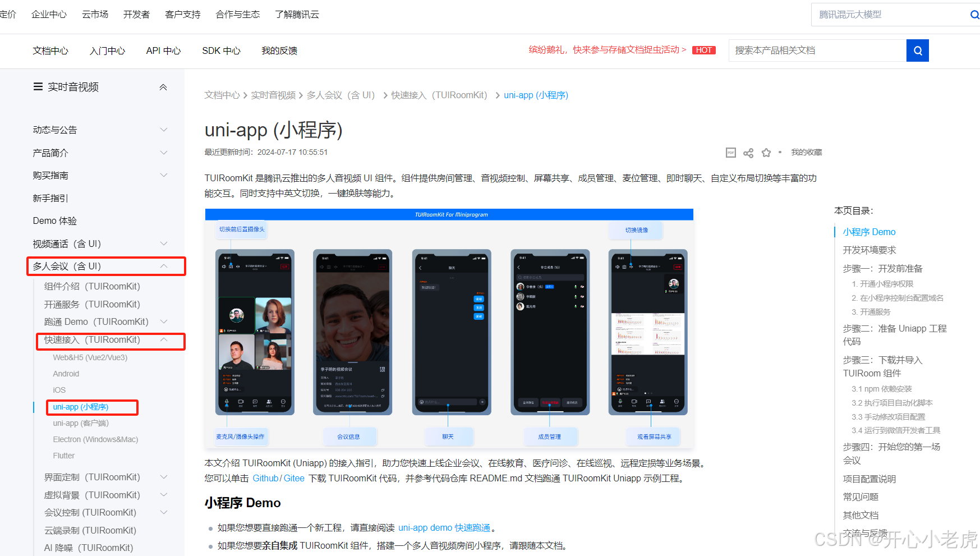The width and height of the screenshot is (980, 556).
Task: Open 开发者 in the top menu
Action: coord(136,15)
